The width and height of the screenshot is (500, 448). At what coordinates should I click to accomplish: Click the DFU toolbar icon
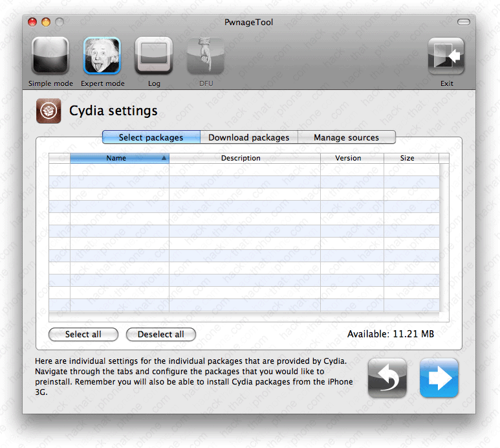(206, 56)
